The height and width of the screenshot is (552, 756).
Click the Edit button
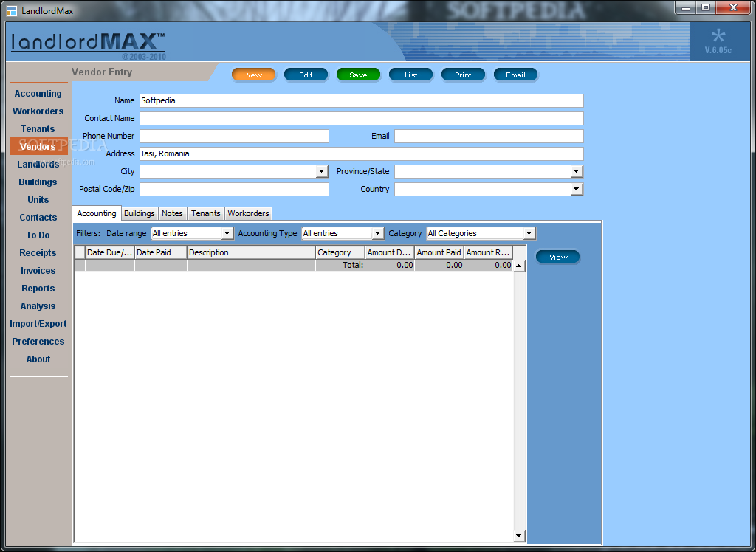[306, 75]
